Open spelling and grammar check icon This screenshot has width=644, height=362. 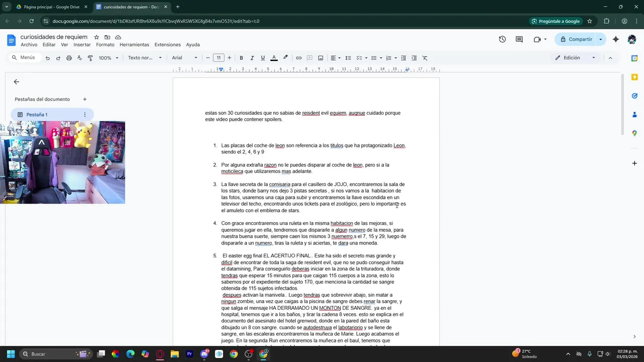click(x=79, y=58)
